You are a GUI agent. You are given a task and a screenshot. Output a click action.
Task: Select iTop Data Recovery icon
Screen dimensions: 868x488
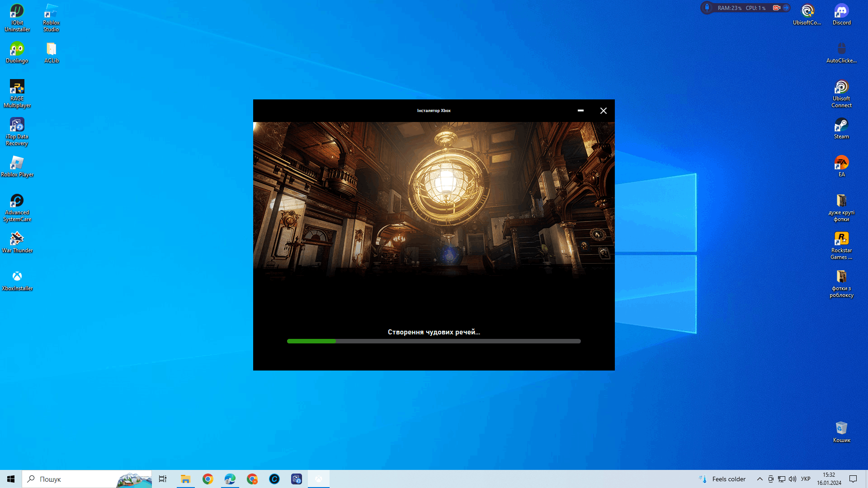(17, 132)
